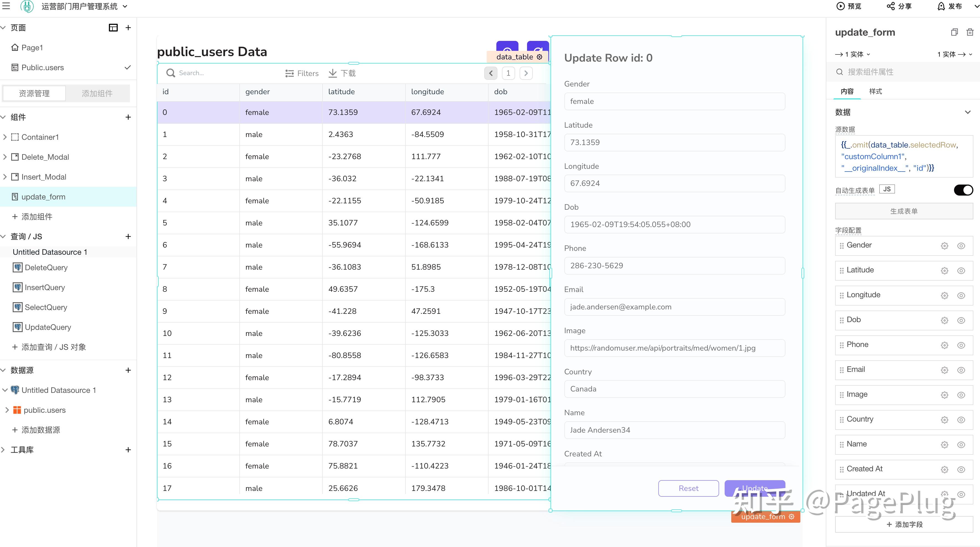Click the page layout icon beside 页面
This screenshot has width=980, height=547.
click(113, 28)
